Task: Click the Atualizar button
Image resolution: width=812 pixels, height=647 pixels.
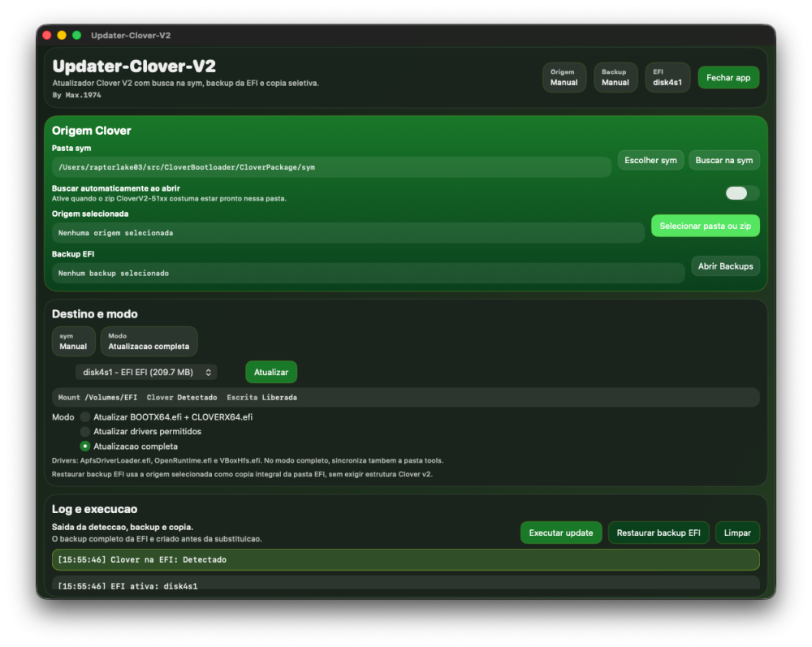Action: (x=271, y=372)
